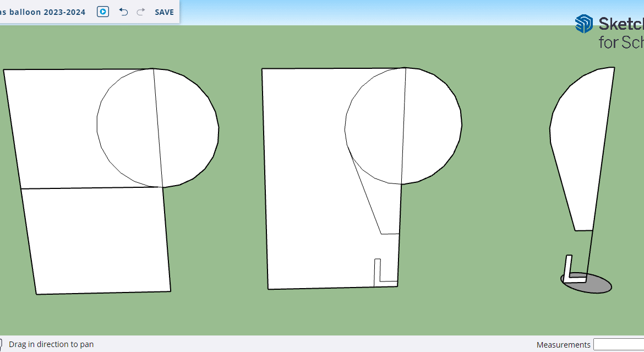Click the blue play scenes icon
The image size is (644, 352).
tap(103, 12)
